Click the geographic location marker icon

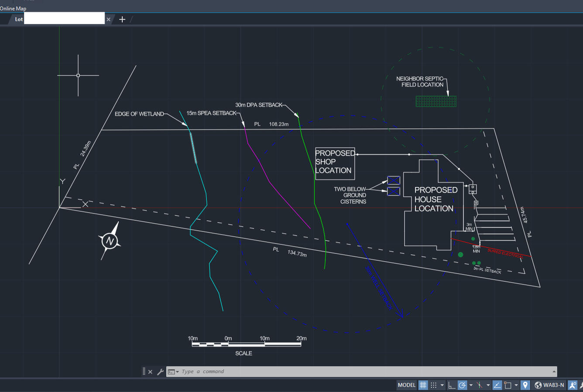coord(525,385)
